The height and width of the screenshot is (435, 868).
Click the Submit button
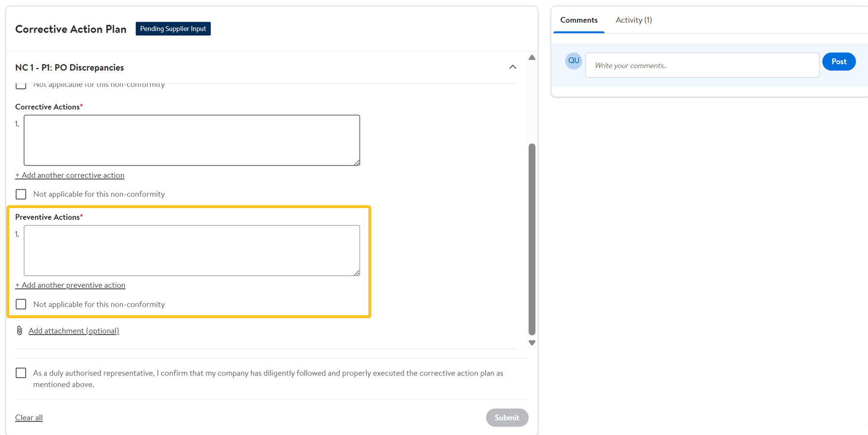tap(506, 418)
